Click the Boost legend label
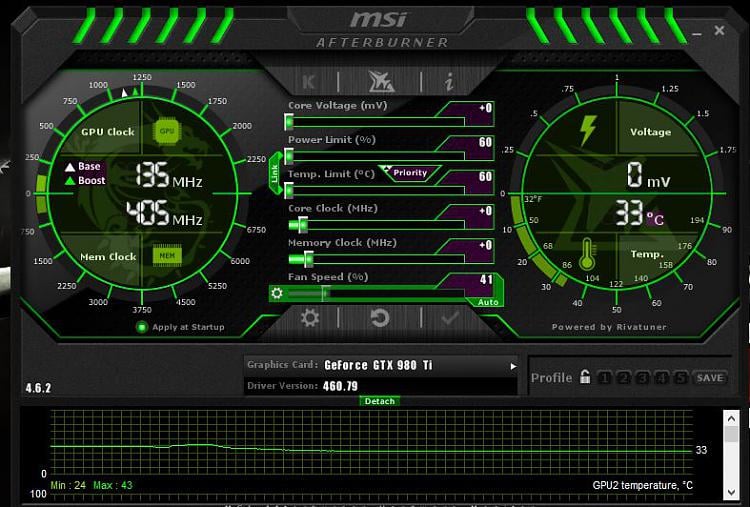750x507 pixels. [x=85, y=181]
